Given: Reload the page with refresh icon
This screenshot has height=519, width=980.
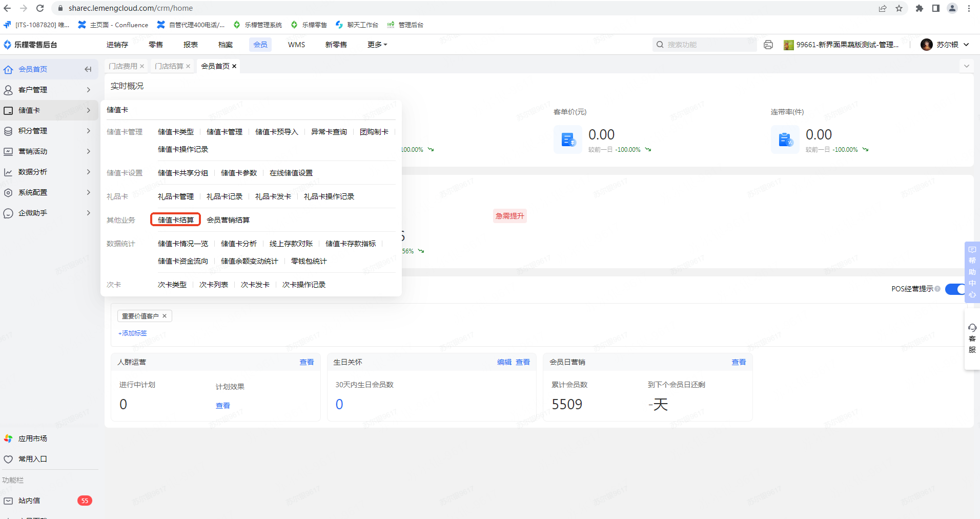Looking at the screenshot, I should (x=40, y=8).
